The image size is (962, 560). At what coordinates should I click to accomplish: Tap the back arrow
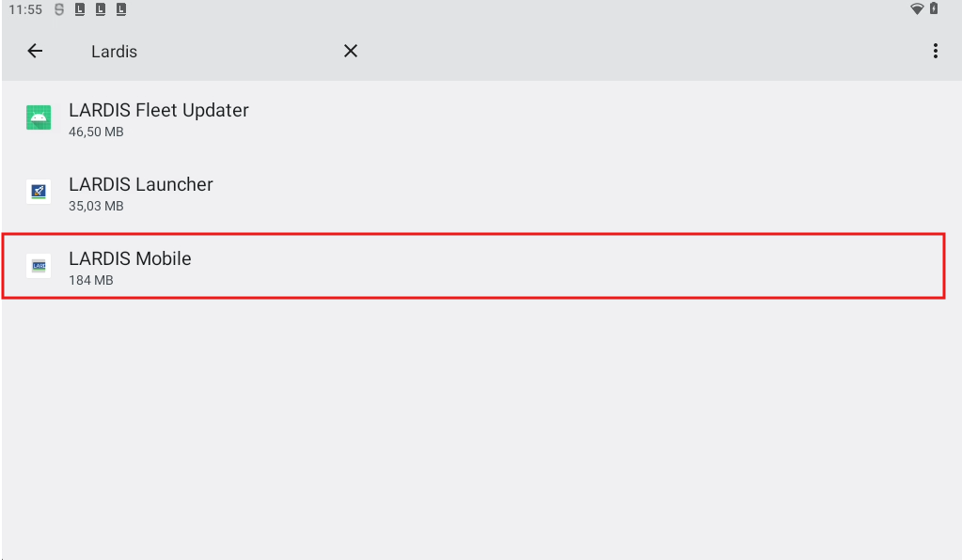pos(35,52)
